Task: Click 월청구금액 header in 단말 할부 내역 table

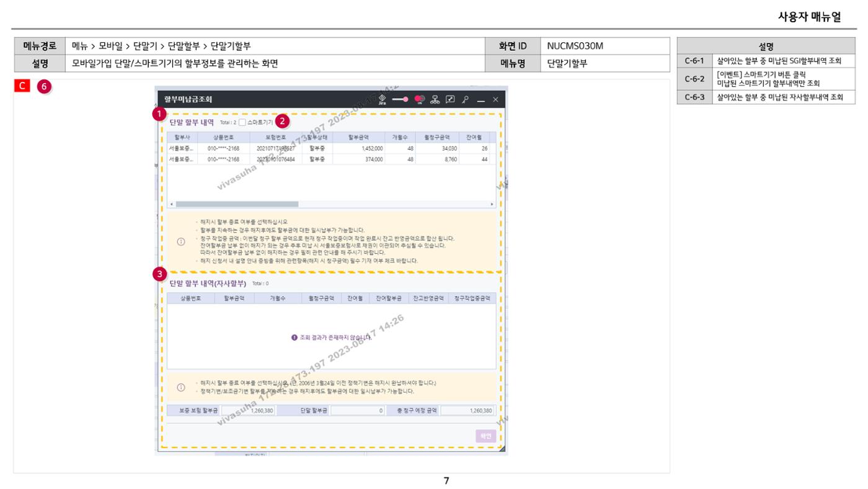Action: [x=436, y=137]
